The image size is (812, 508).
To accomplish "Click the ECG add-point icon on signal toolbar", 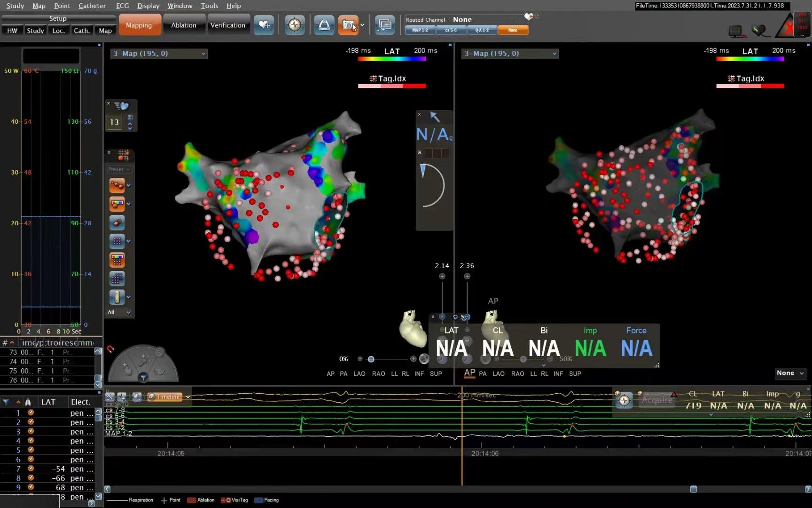I will [x=121, y=397].
